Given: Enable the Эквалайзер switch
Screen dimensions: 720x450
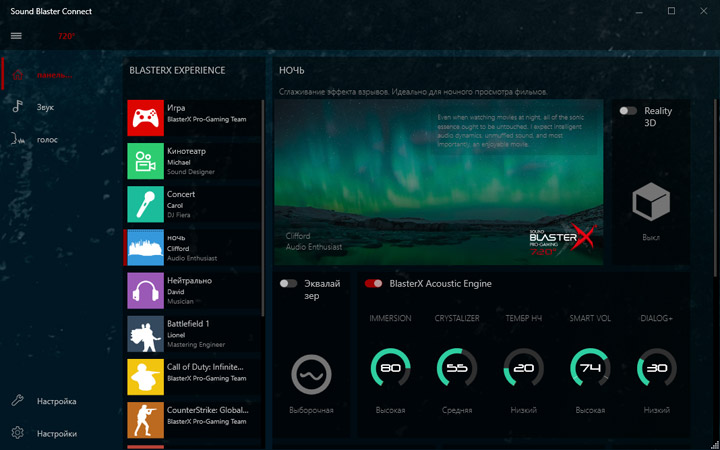Looking at the screenshot, I should (288, 283).
